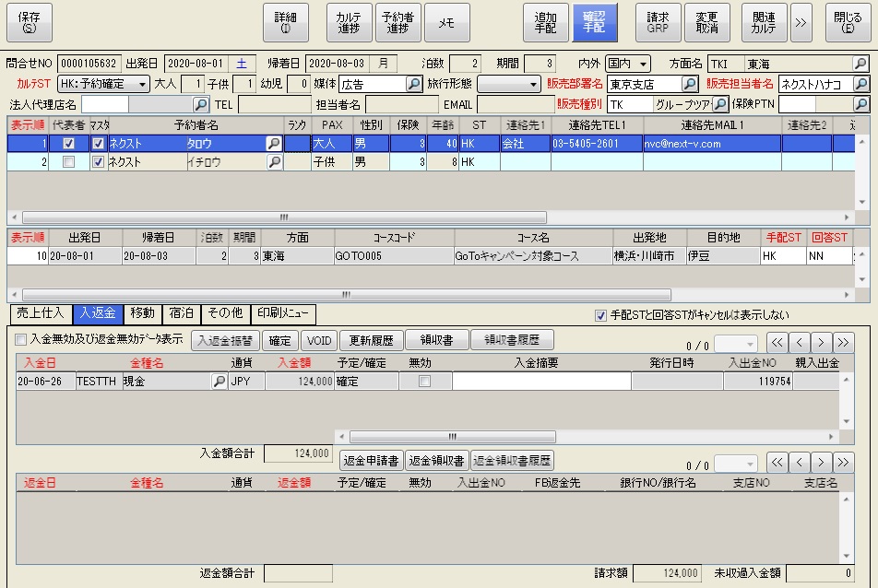Click the 現金 payment type lookup icon
The width and height of the screenshot is (878, 588).
tap(219, 381)
